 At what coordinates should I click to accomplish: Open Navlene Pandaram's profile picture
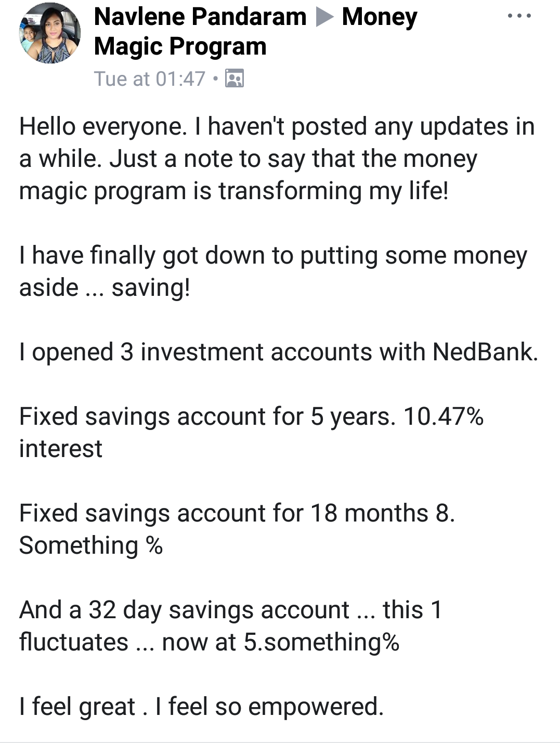click(x=49, y=33)
